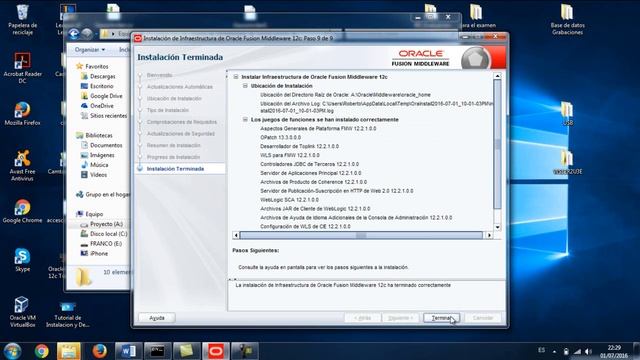The image size is (640, 360).
Task: Open Sticky Notes from the taskbar
Action: pos(187,351)
